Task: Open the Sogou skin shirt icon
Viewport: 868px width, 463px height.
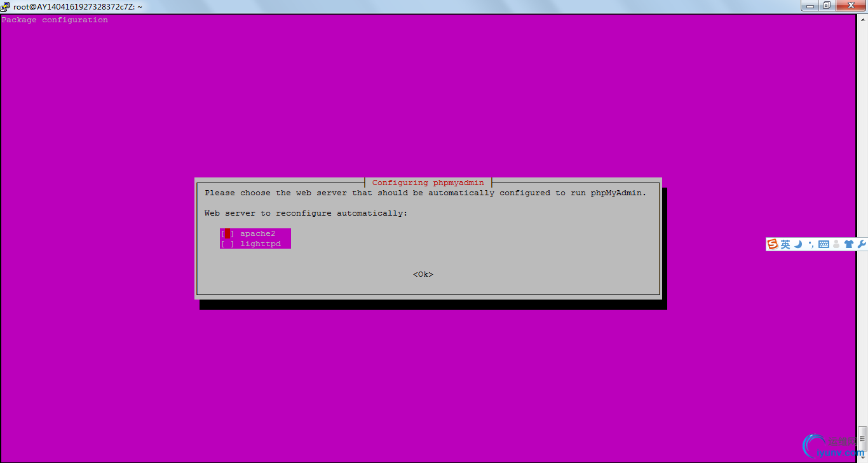Action: click(x=848, y=244)
